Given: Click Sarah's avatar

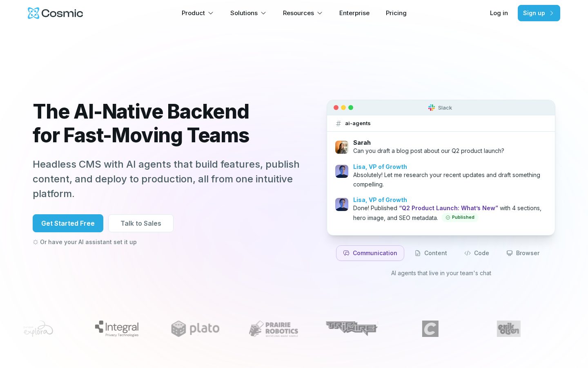Looking at the screenshot, I should 342,147.
